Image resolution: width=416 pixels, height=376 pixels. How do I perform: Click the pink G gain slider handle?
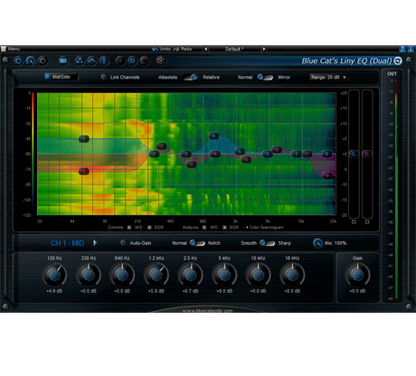pos(367,154)
